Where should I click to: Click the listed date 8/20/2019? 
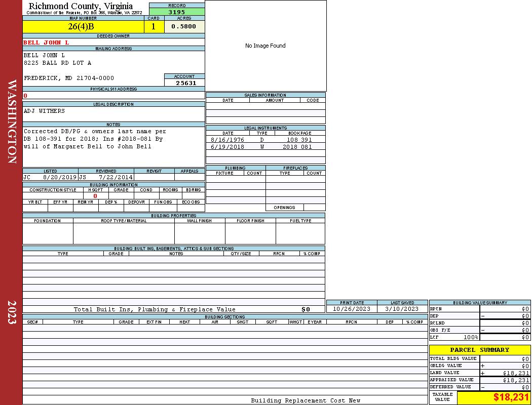point(59,177)
